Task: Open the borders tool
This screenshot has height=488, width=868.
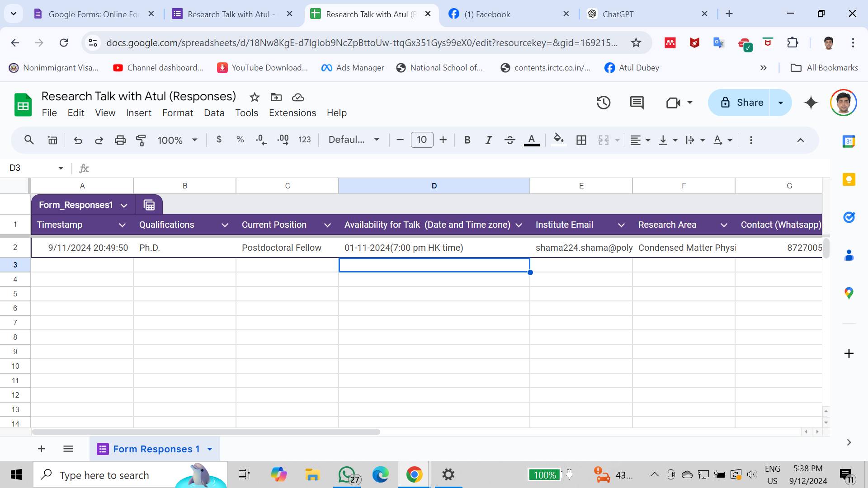Action: pyautogui.click(x=581, y=140)
